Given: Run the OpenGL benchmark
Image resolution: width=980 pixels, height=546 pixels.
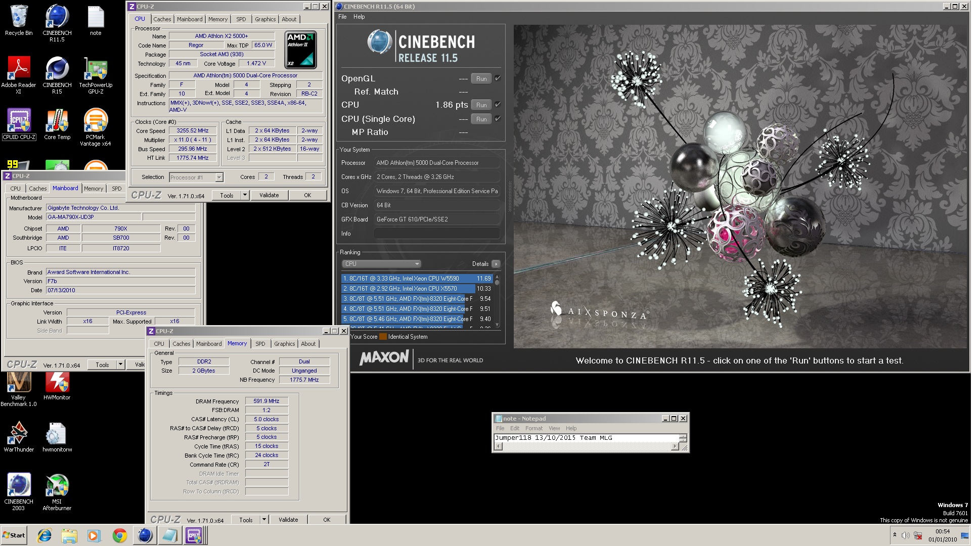Looking at the screenshot, I should pos(481,78).
